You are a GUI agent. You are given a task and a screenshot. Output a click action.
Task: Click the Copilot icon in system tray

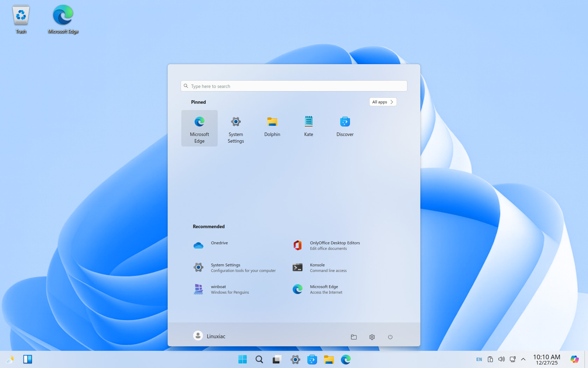coord(574,359)
